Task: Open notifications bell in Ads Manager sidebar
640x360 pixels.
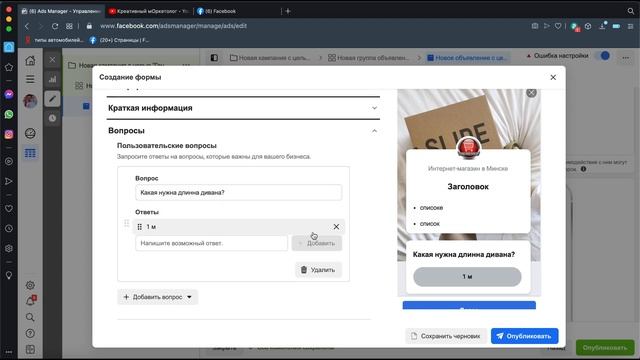Action: click(x=30, y=301)
